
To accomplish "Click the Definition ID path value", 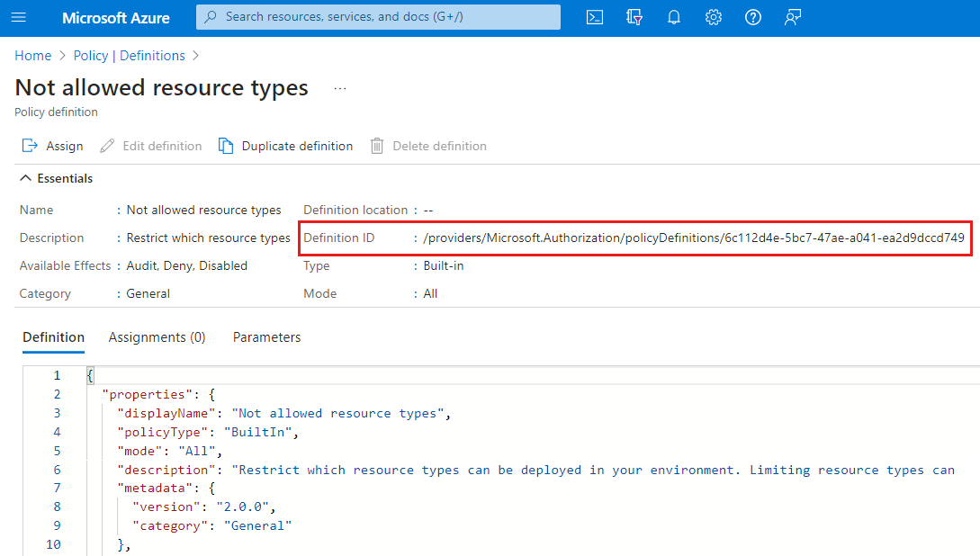I will pos(693,238).
